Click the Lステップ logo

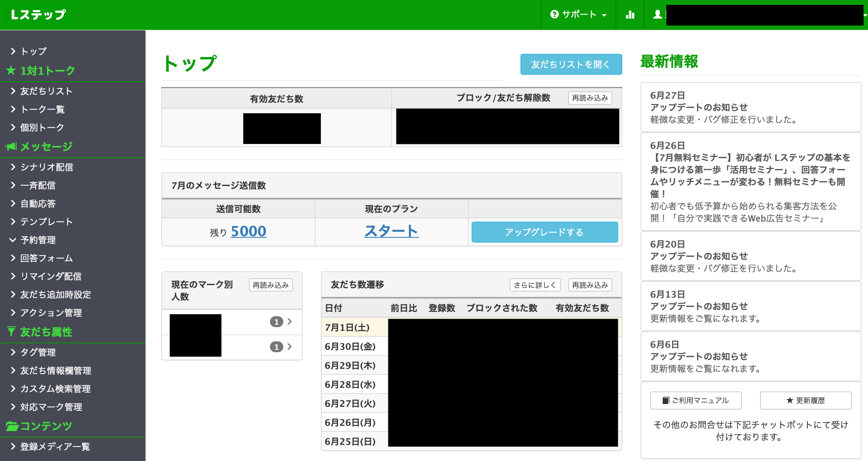click(x=38, y=15)
